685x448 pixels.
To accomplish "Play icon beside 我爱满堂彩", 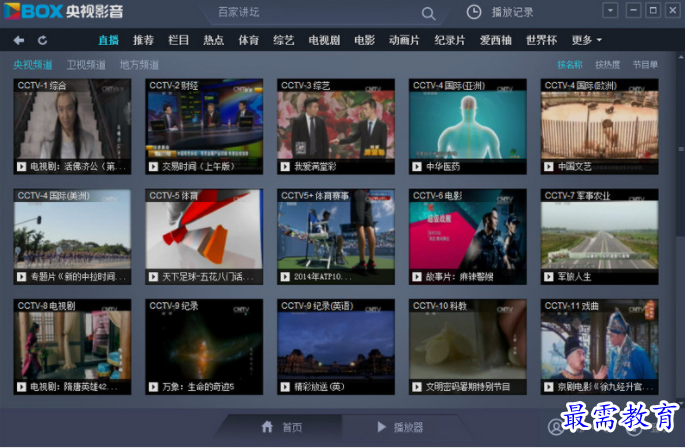I will [285, 167].
